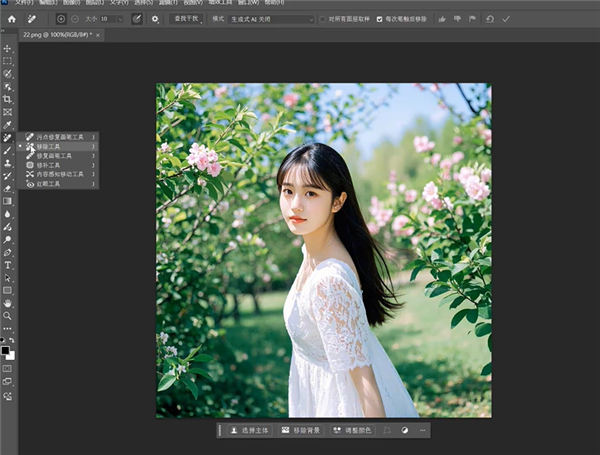Select the History Brush tool
The width and height of the screenshot is (600, 455).
pos(7,176)
